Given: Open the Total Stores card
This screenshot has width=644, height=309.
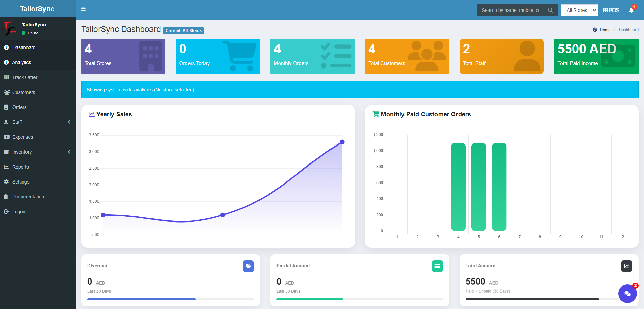Looking at the screenshot, I should (x=123, y=56).
